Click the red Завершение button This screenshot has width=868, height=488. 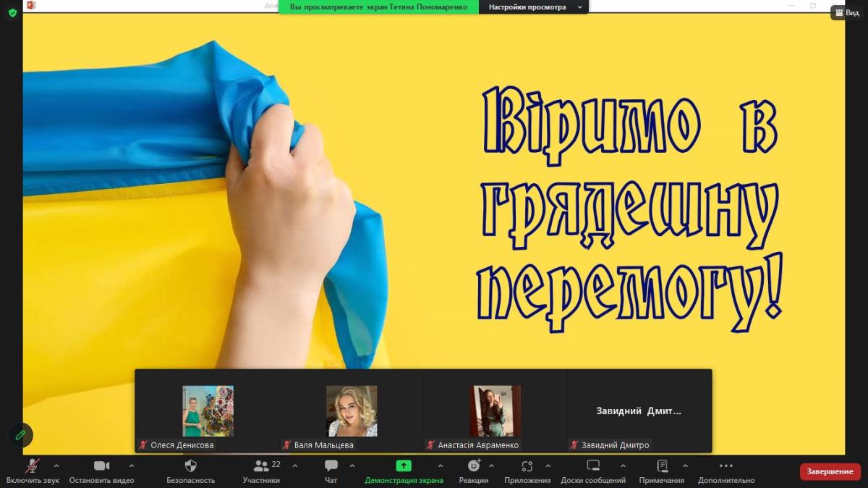[830, 471]
